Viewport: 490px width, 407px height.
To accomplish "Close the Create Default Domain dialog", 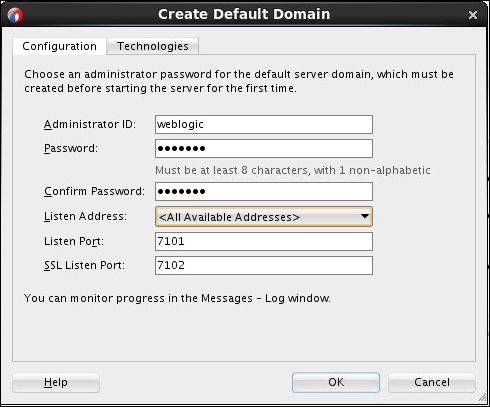I will (x=473, y=15).
